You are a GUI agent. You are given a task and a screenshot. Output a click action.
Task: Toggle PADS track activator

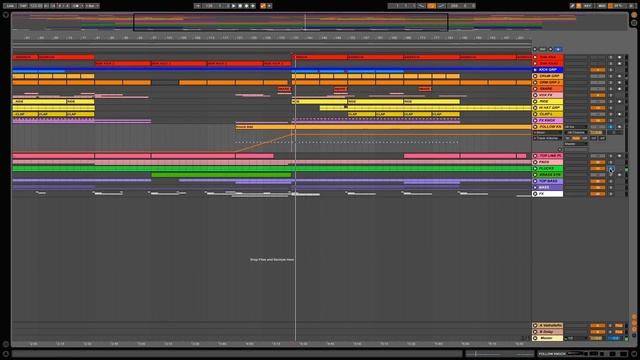point(598,162)
